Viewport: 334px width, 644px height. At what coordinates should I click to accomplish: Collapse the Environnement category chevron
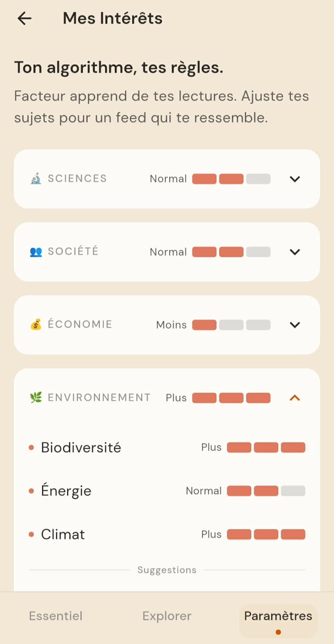[x=295, y=398]
